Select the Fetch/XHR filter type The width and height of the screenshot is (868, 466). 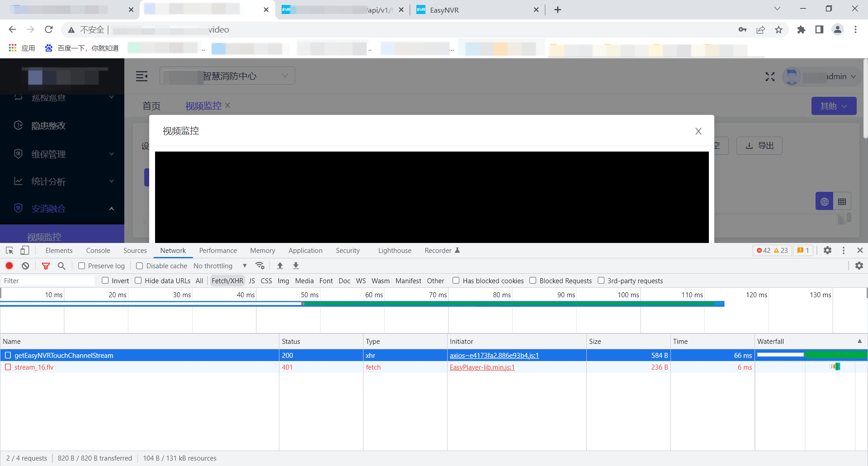227,281
